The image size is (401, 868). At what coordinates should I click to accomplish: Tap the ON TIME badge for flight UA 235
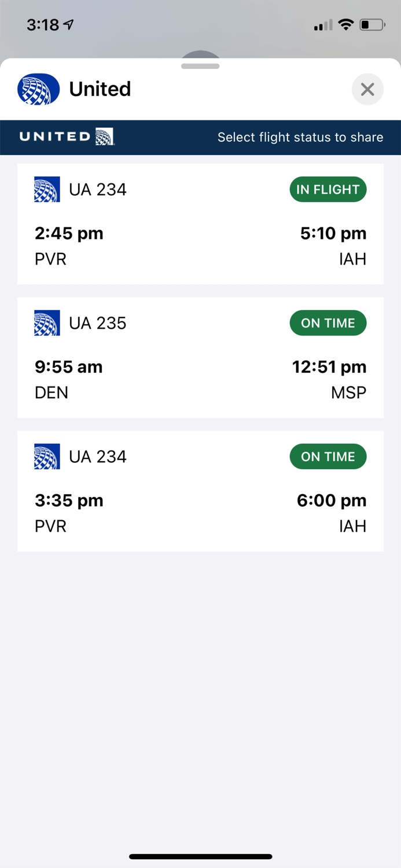point(328,323)
